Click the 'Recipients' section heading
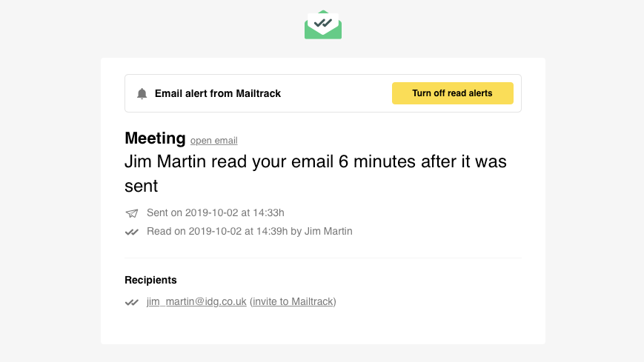644x362 pixels. coord(150,280)
